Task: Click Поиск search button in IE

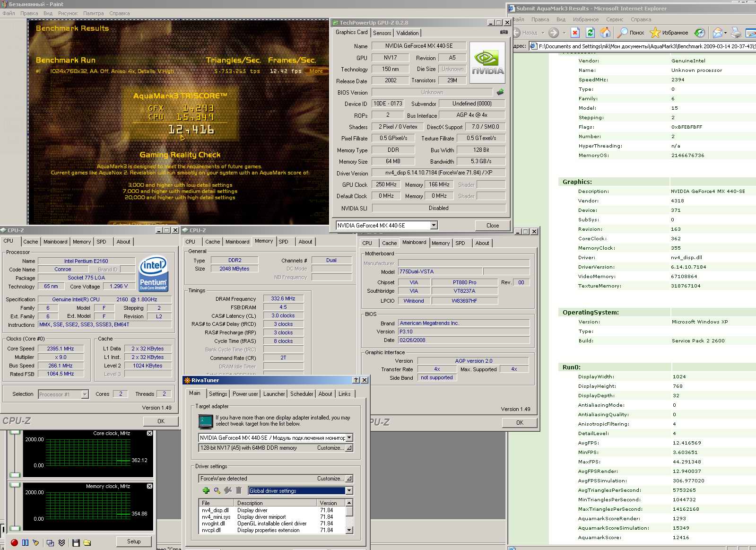Action: point(631,33)
